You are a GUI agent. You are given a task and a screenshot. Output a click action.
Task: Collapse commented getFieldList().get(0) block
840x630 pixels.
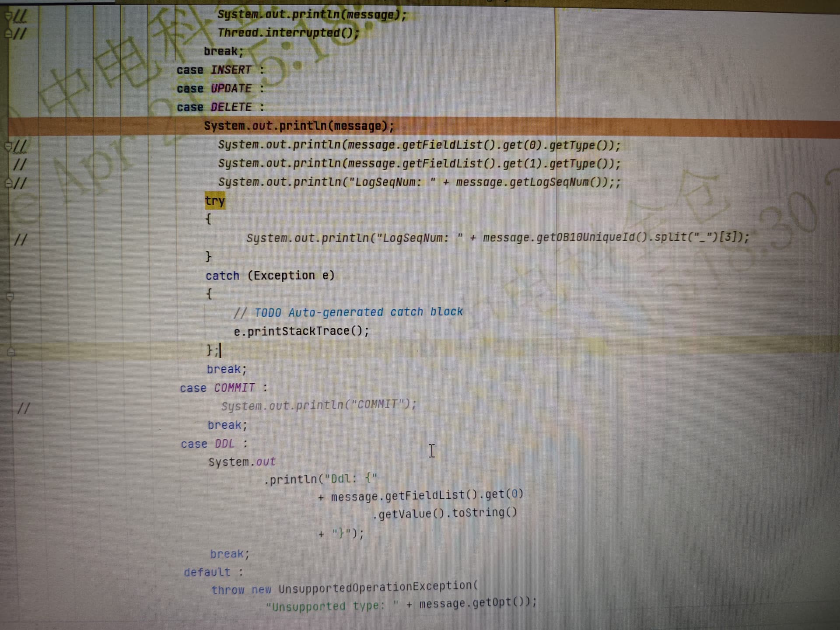pos(8,145)
